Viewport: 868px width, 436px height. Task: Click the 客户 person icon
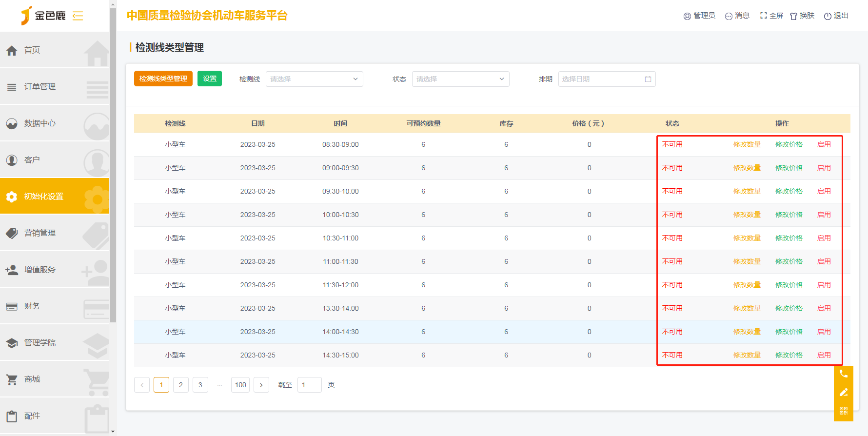[x=12, y=160]
